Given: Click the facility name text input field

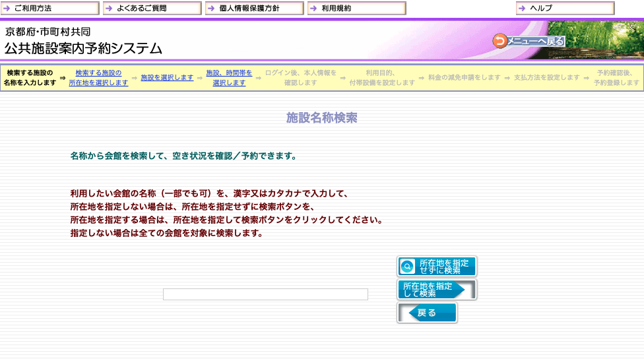Looking at the screenshot, I should tap(265, 294).
